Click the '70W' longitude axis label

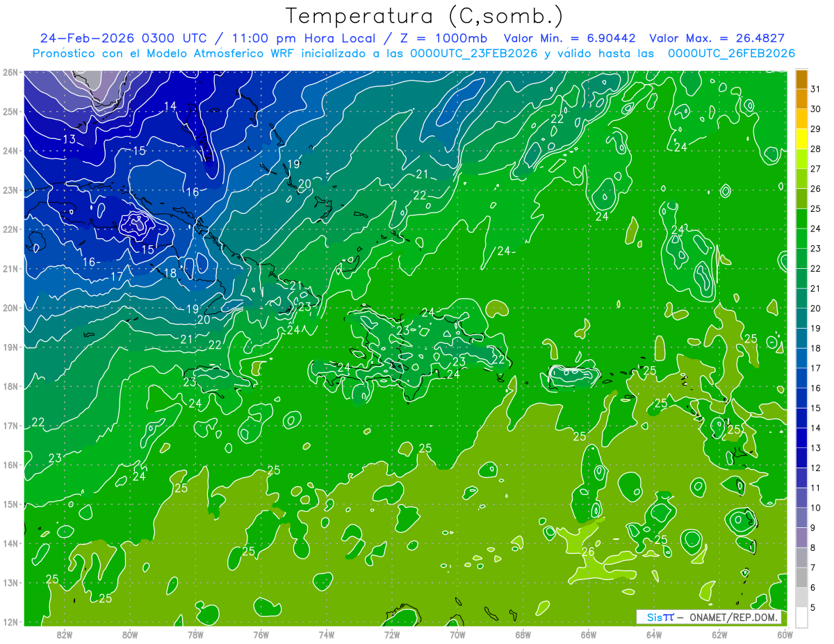[x=457, y=635]
